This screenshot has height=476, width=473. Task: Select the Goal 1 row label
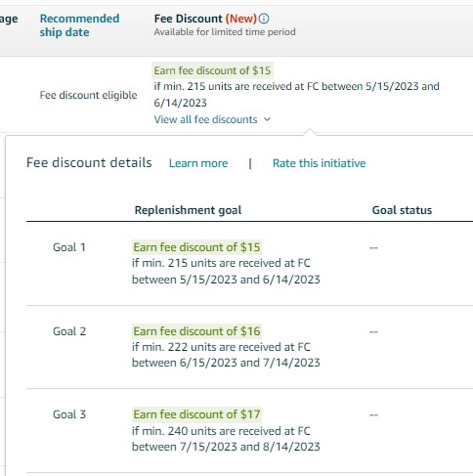[69, 247]
